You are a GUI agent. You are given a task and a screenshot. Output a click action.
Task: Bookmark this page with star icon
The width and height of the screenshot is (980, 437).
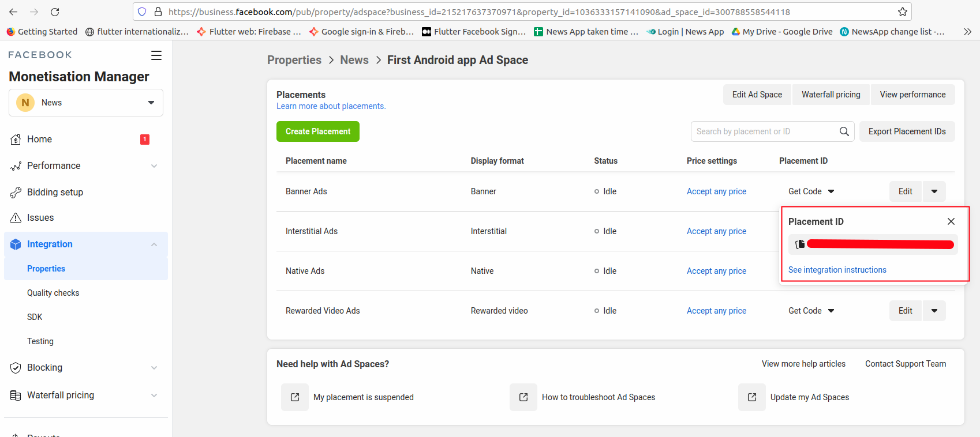(x=902, y=12)
